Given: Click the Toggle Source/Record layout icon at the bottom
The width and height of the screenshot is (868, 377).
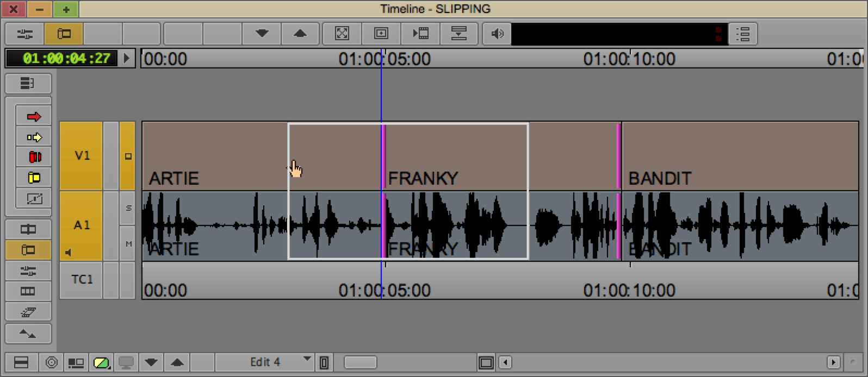Looking at the screenshot, I should [x=76, y=362].
